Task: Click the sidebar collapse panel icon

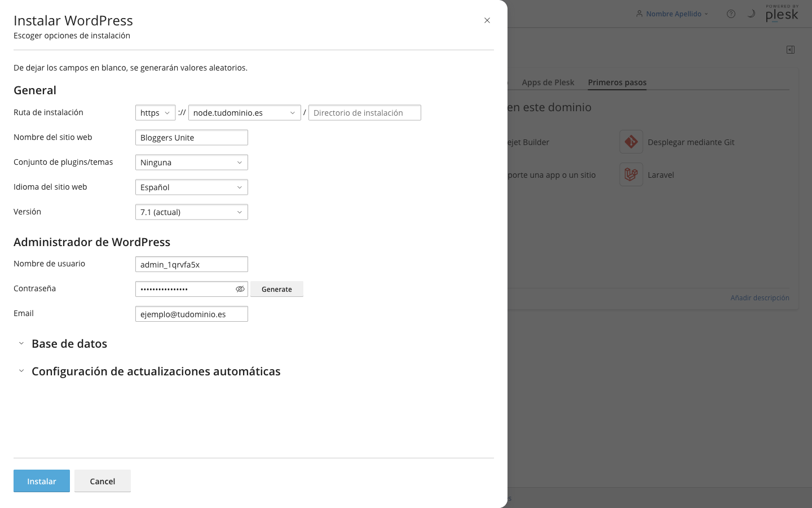Action: (791, 50)
